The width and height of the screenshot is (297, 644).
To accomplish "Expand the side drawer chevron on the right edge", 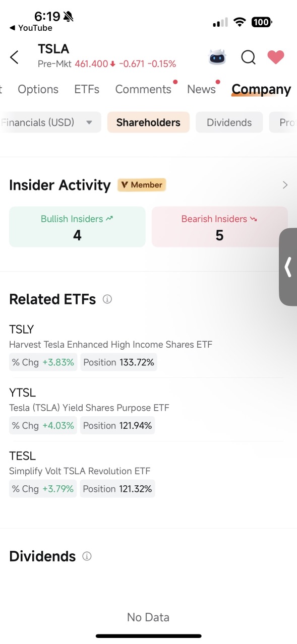I will pos(288,267).
